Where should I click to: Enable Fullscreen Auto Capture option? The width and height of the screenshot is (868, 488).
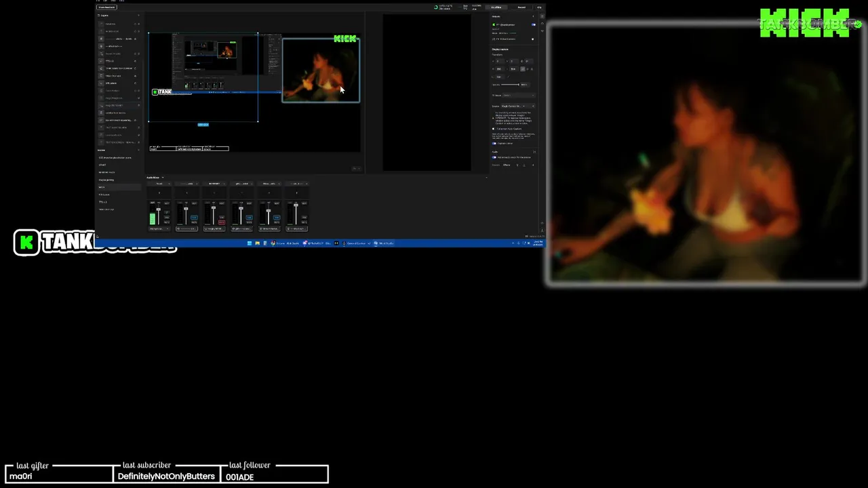click(494, 129)
